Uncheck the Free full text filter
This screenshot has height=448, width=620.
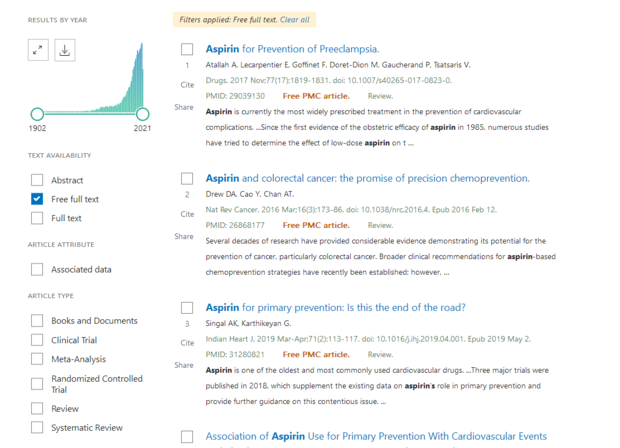(37, 199)
